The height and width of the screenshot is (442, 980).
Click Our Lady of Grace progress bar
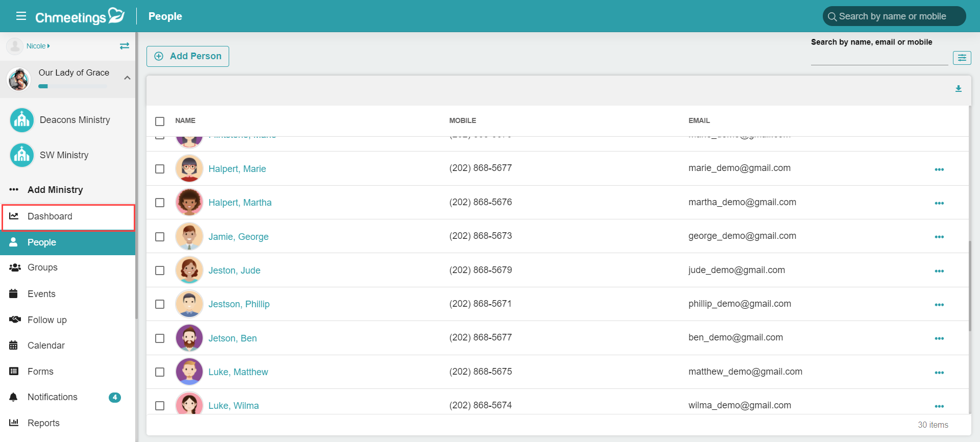(x=73, y=86)
